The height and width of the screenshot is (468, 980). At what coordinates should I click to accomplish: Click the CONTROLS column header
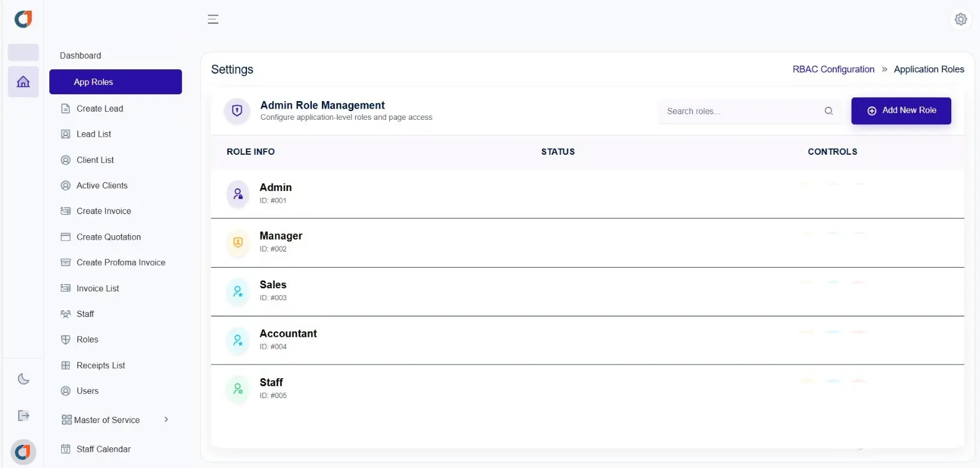(x=832, y=152)
